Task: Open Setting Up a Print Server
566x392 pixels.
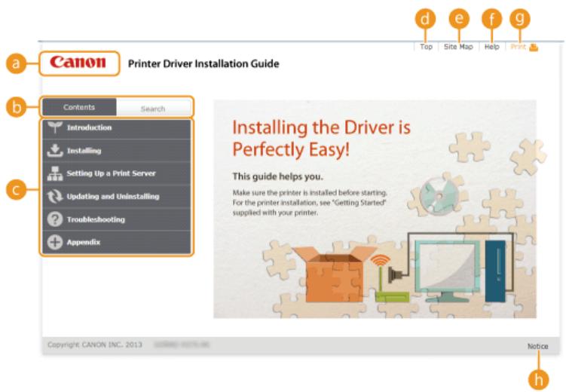Action: pyautogui.click(x=116, y=173)
